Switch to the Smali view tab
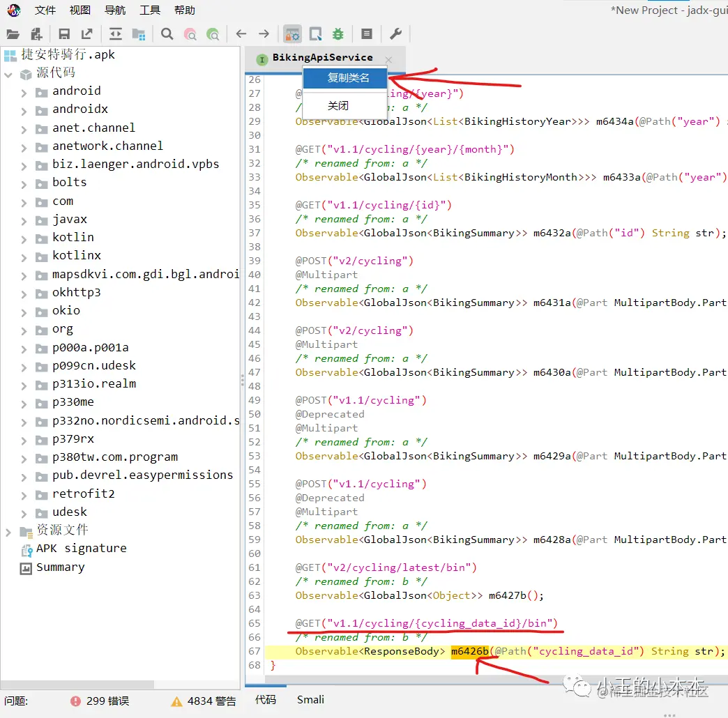Image resolution: width=728 pixels, height=718 pixels. pyautogui.click(x=310, y=699)
